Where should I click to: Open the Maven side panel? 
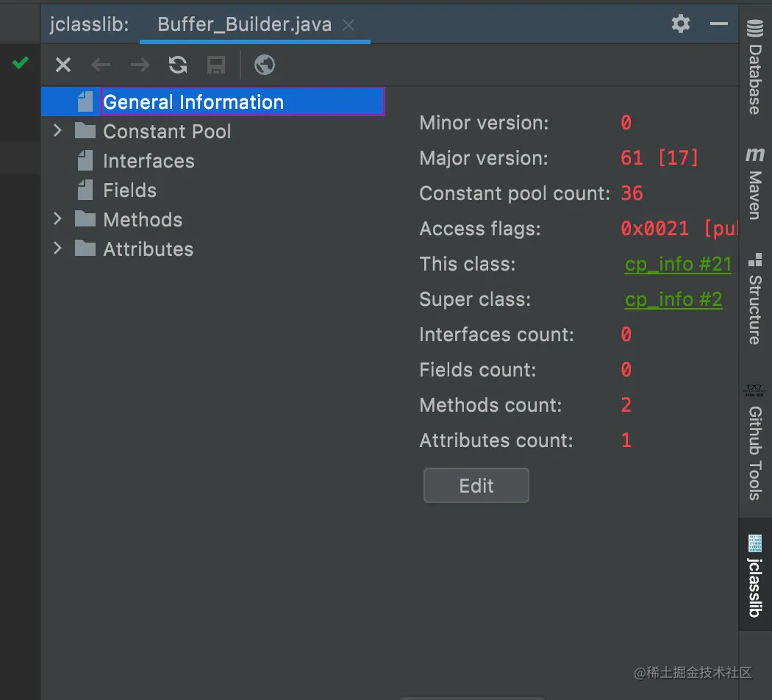pos(754,184)
